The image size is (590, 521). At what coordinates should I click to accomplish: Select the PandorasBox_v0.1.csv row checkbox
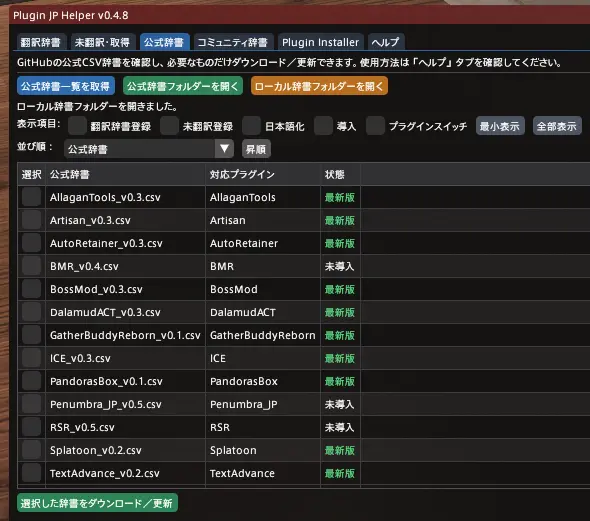pyautogui.click(x=31, y=381)
